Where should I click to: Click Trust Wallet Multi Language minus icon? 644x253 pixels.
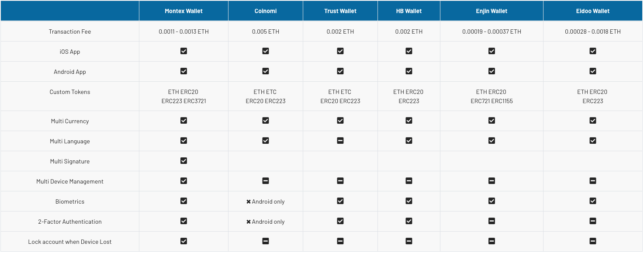pyautogui.click(x=340, y=141)
